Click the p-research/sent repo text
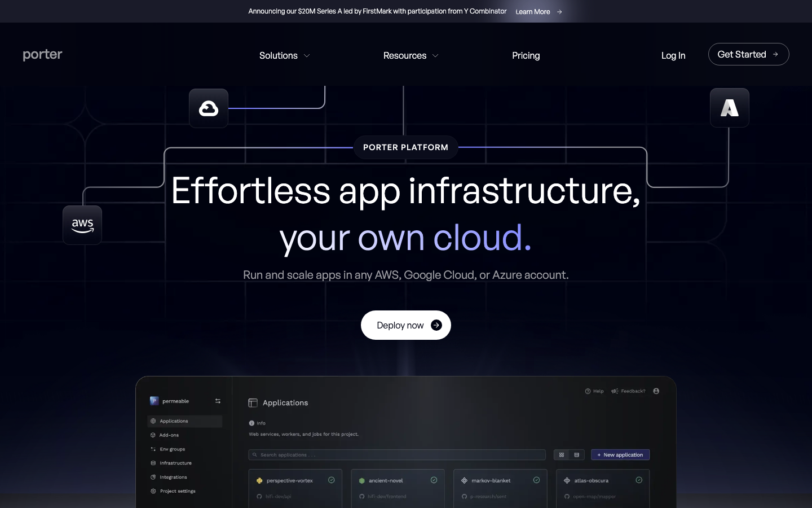 click(488, 497)
